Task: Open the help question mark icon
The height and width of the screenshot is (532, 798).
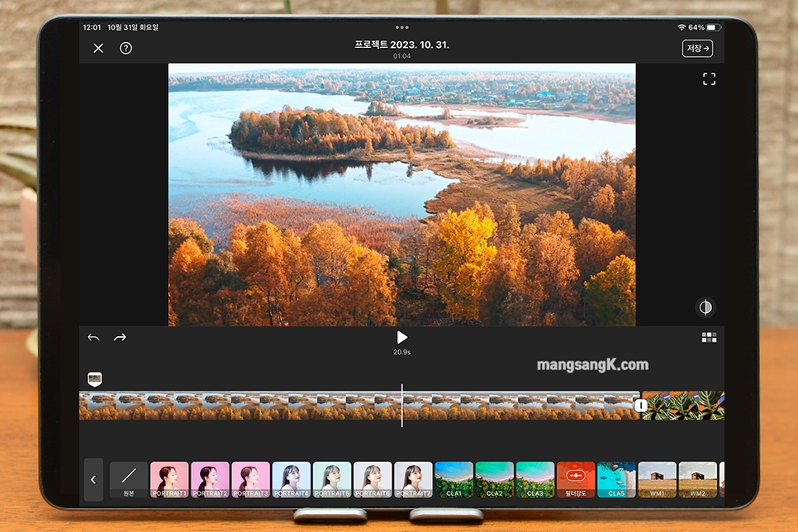Action: click(126, 49)
